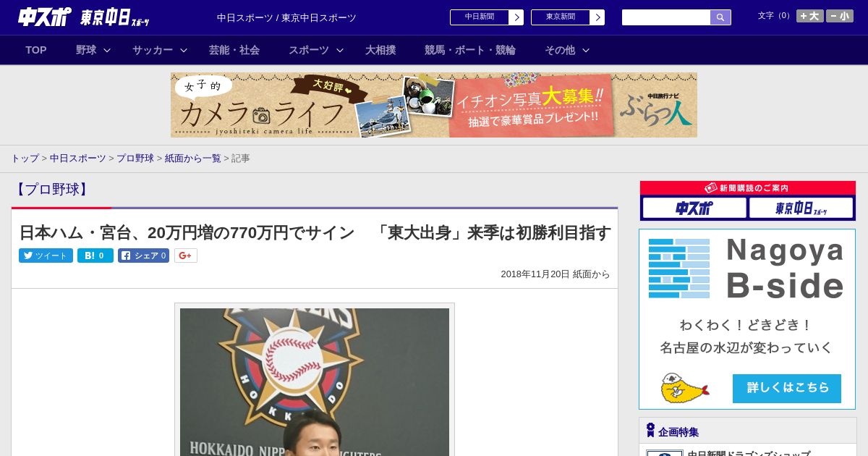The height and width of the screenshot is (456, 868).
Task: Click 中日スポーツ breadcrumb link
Action: [x=78, y=158]
